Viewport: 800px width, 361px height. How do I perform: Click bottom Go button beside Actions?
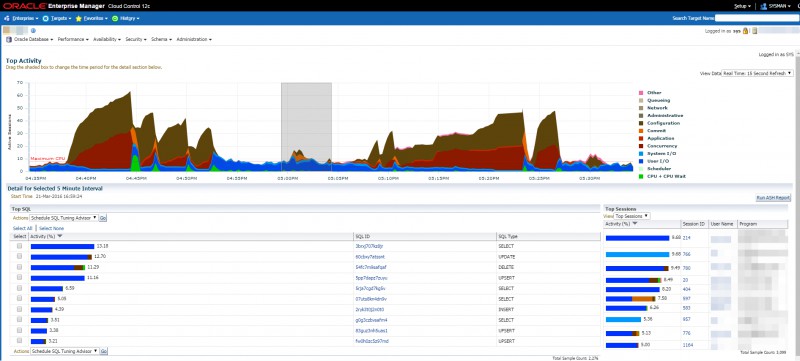pos(103,351)
